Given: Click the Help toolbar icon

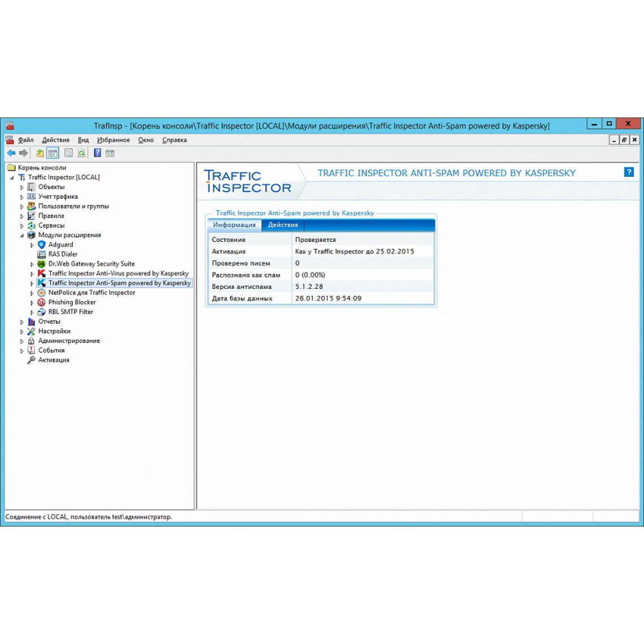Looking at the screenshot, I should pyautogui.click(x=97, y=153).
